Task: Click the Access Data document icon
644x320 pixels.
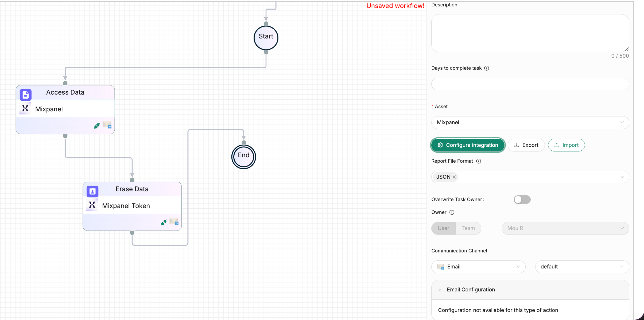Action: coord(26,95)
